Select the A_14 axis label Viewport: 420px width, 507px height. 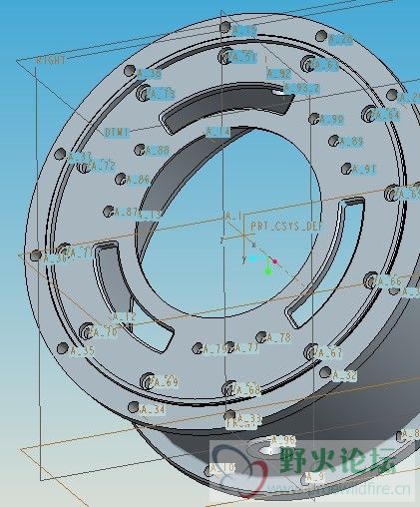217,132
